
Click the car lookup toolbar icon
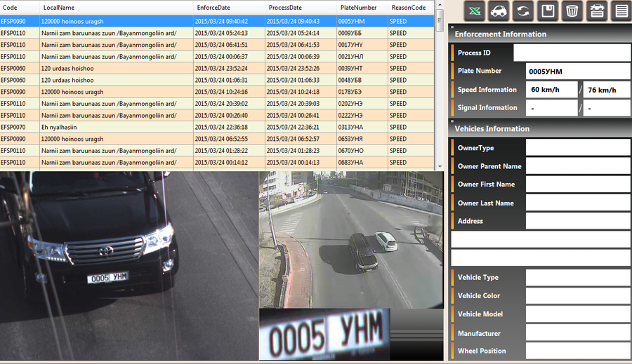[x=499, y=11]
